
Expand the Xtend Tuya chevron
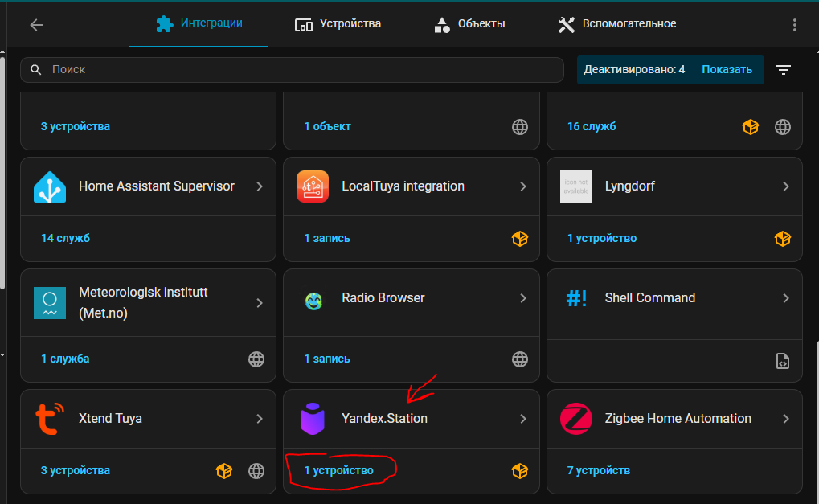(x=260, y=419)
